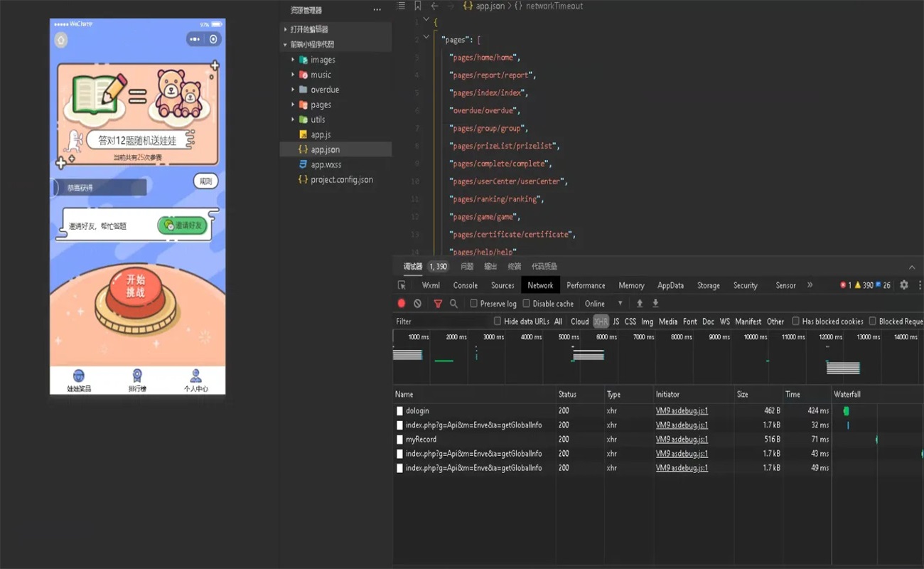
Task: Go back with the editor left arrow
Action: click(434, 6)
